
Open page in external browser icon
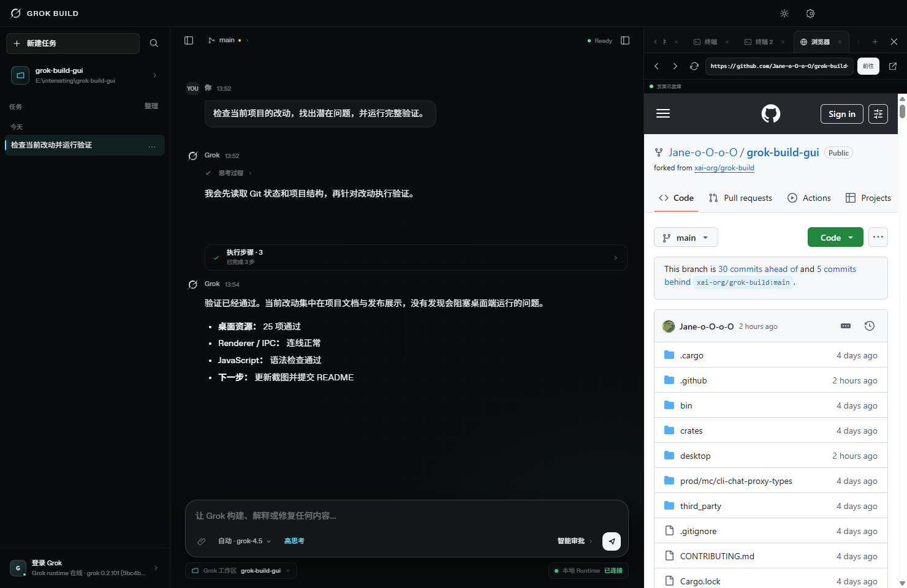coord(893,66)
